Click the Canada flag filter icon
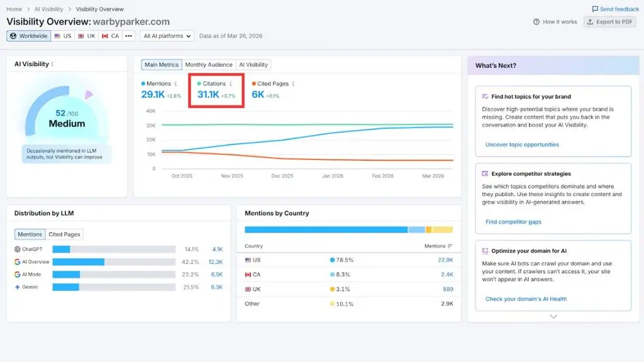644x362 pixels. click(x=105, y=36)
